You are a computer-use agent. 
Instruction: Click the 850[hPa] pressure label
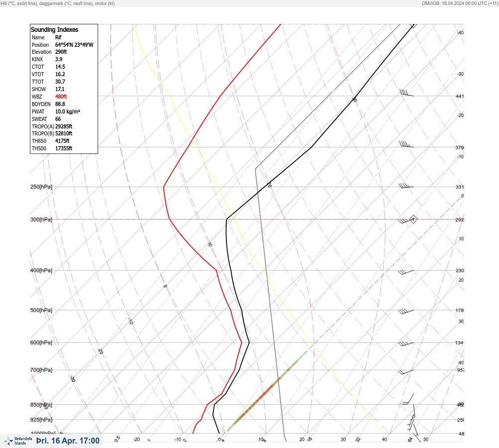[41, 405]
